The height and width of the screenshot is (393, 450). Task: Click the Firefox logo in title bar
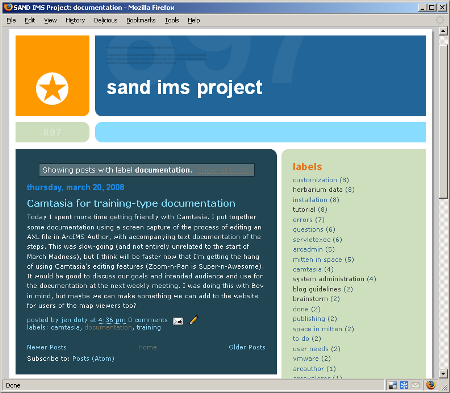[x=8, y=7]
